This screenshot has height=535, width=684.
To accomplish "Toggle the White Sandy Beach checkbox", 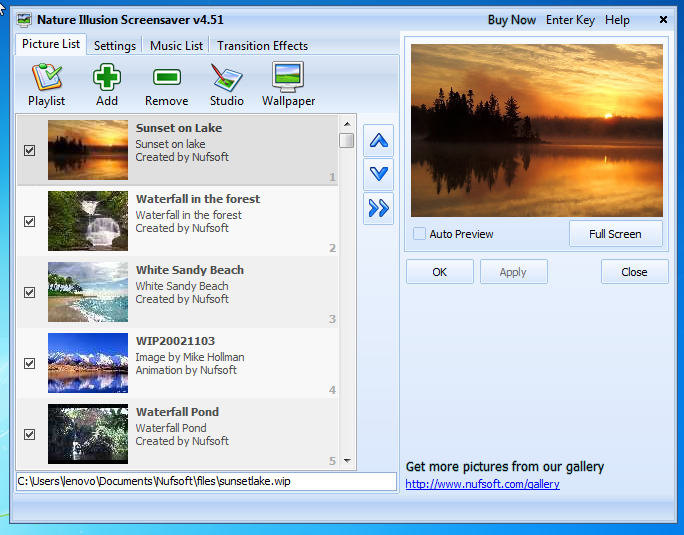I will 29,292.
